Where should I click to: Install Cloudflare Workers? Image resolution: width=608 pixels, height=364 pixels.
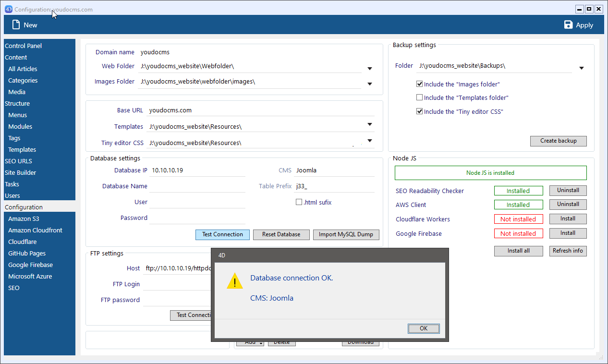click(x=568, y=219)
